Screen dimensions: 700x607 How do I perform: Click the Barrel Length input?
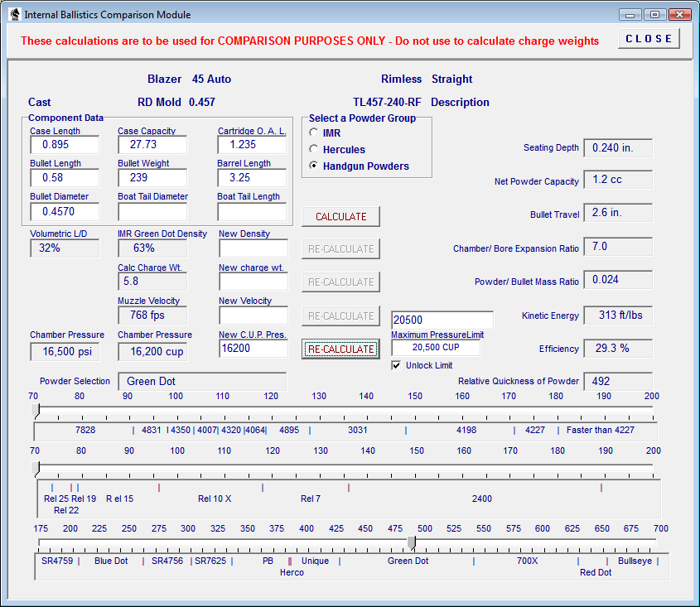tap(252, 178)
